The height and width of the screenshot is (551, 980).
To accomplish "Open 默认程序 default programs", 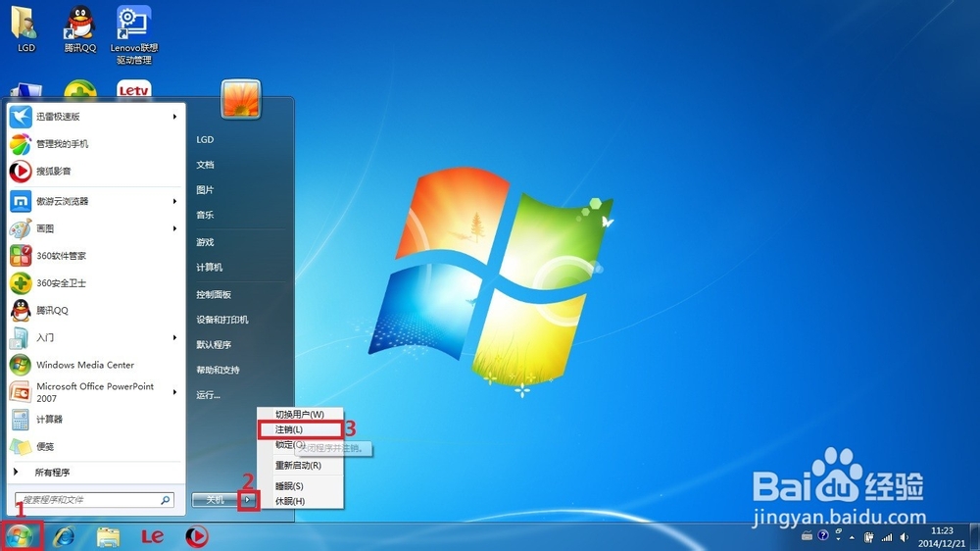I will 214,344.
